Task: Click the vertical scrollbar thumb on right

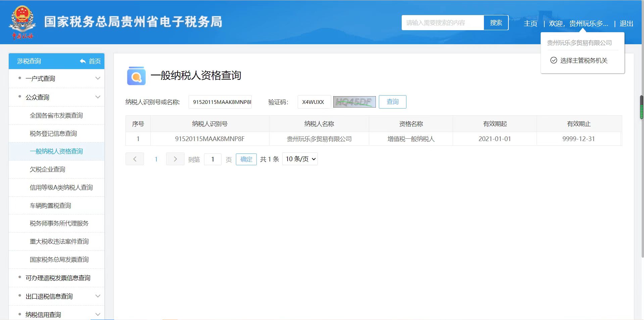Action: (641, 108)
